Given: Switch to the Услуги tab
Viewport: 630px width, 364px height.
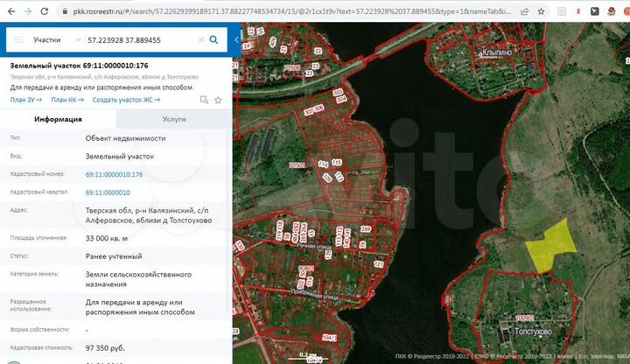Looking at the screenshot, I should point(173,120).
